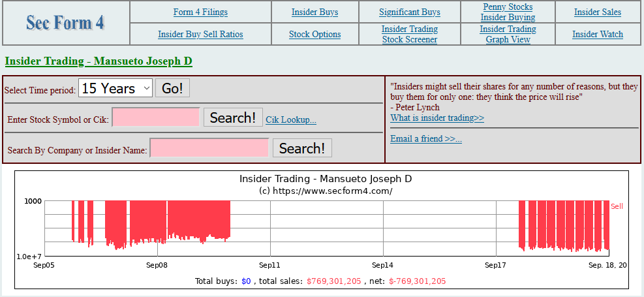Click the Peter Lynch attribution text
The image size is (644, 297).
coord(415,107)
